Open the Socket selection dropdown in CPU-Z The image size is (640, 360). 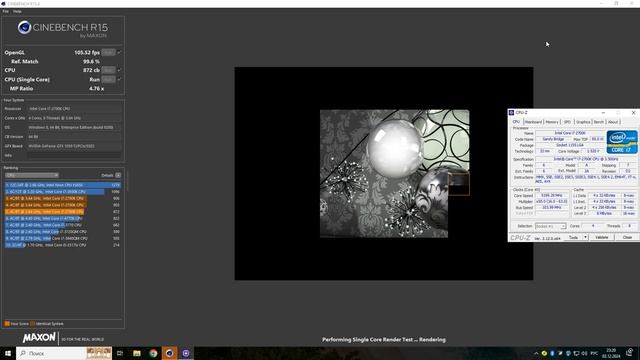tap(550, 226)
